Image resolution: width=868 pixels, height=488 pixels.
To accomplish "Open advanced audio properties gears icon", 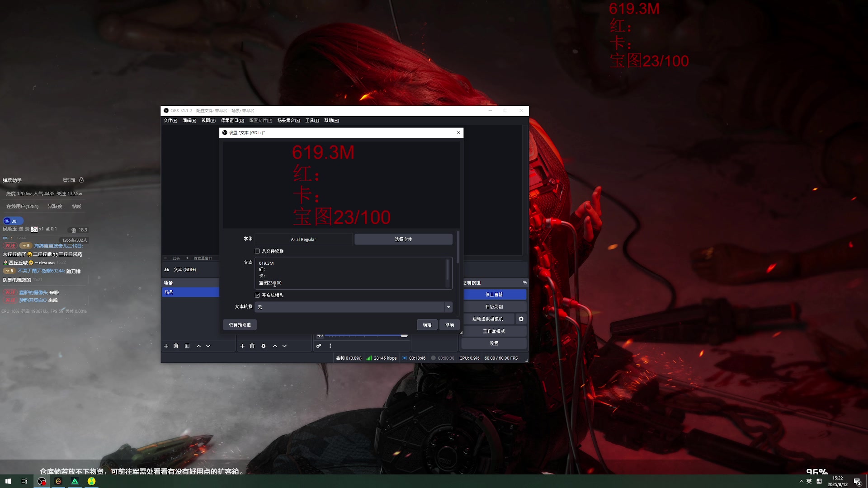I will click(x=319, y=346).
